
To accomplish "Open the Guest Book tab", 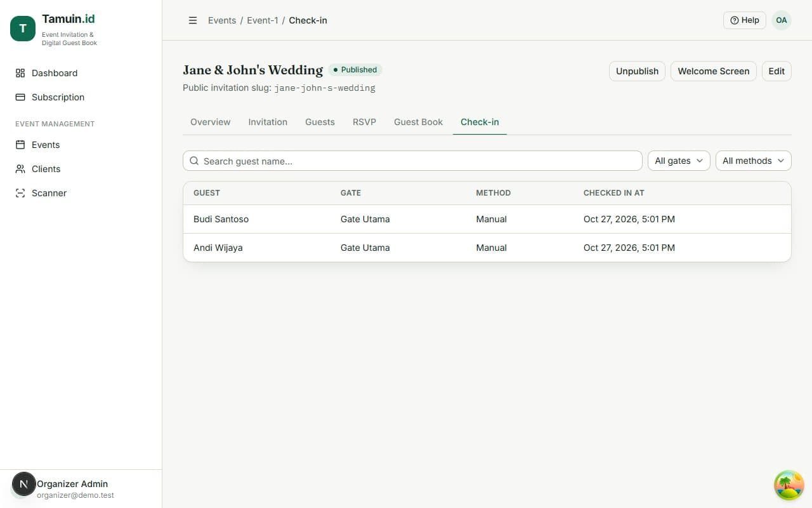I will pos(418,122).
